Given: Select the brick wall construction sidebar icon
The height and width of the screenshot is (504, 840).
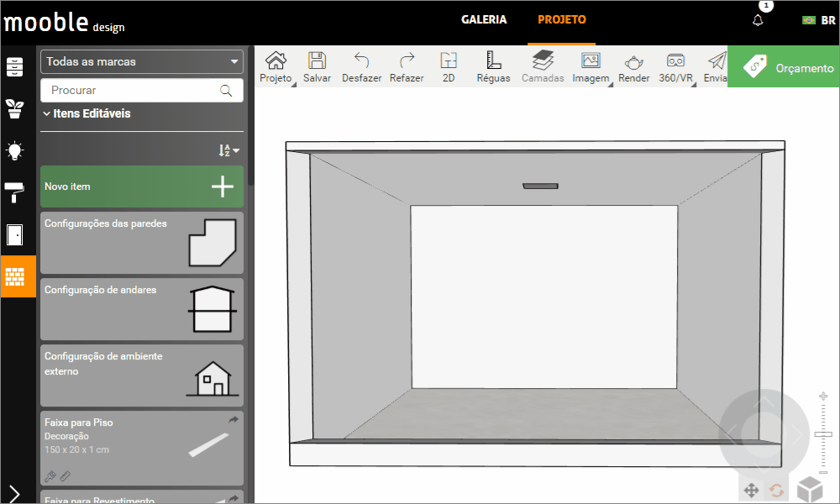Looking at the screenshot, I should pyautogui.click(x=14, y=277).
